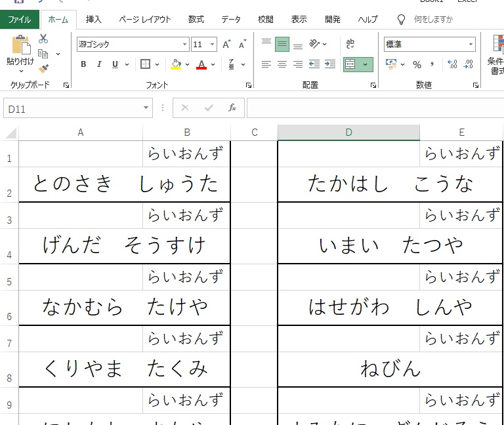Click the Insert Function fx icon

coord(232,108)
